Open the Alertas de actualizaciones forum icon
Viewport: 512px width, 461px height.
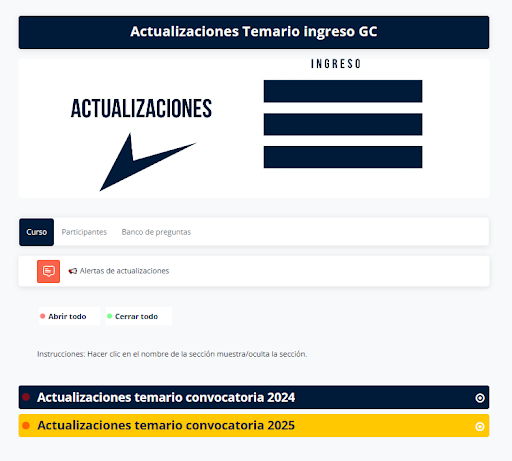click(48, 271)
